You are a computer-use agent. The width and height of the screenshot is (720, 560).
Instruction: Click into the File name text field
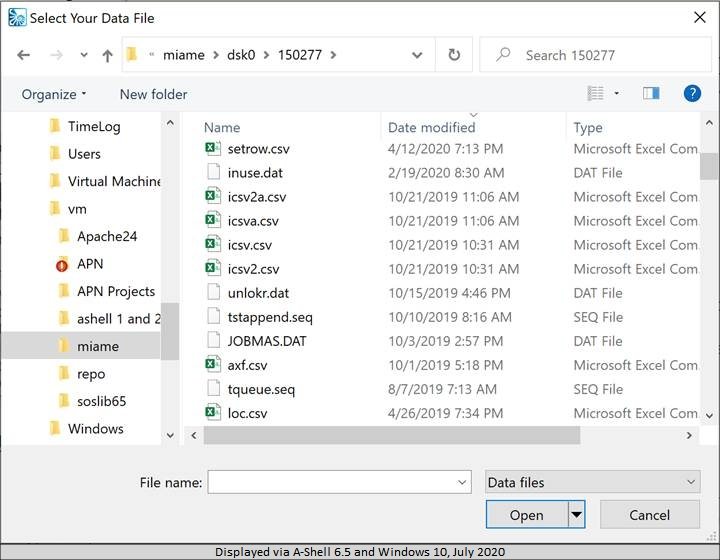[x=330, y=482]
